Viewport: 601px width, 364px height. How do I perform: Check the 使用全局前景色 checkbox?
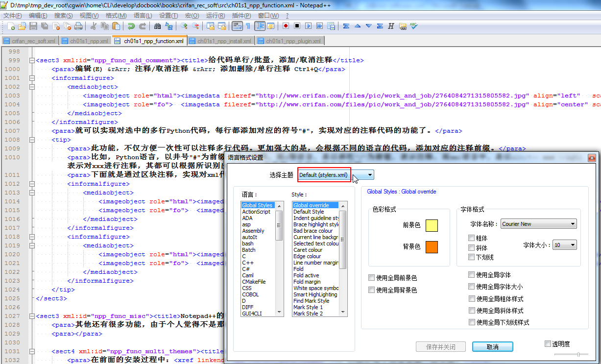(x=372, y=278)
